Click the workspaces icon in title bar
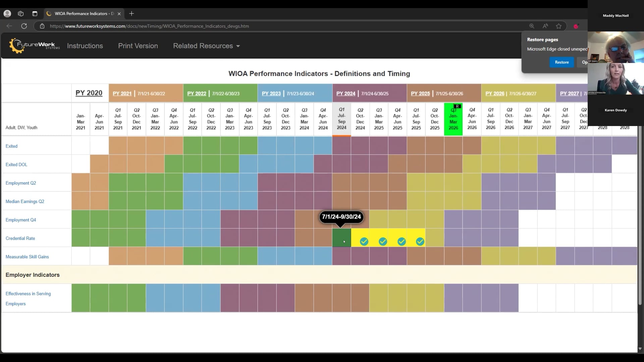 (21, 14)
